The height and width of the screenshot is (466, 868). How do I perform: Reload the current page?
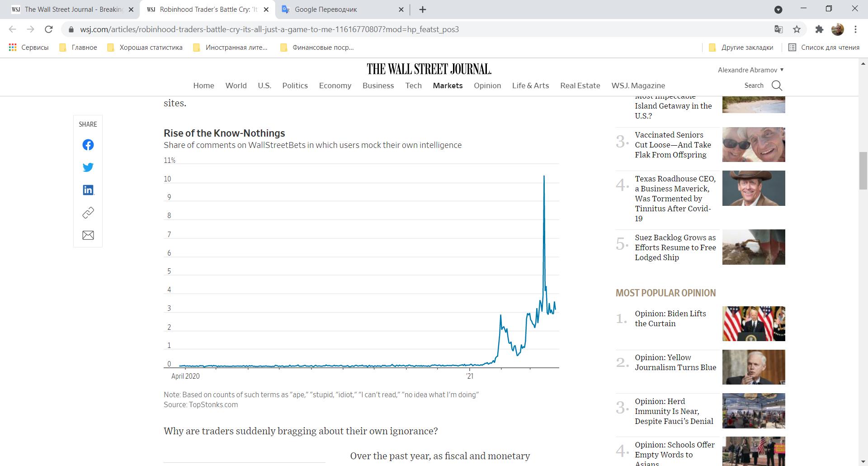pyautogui.click(x=49, y=29)
